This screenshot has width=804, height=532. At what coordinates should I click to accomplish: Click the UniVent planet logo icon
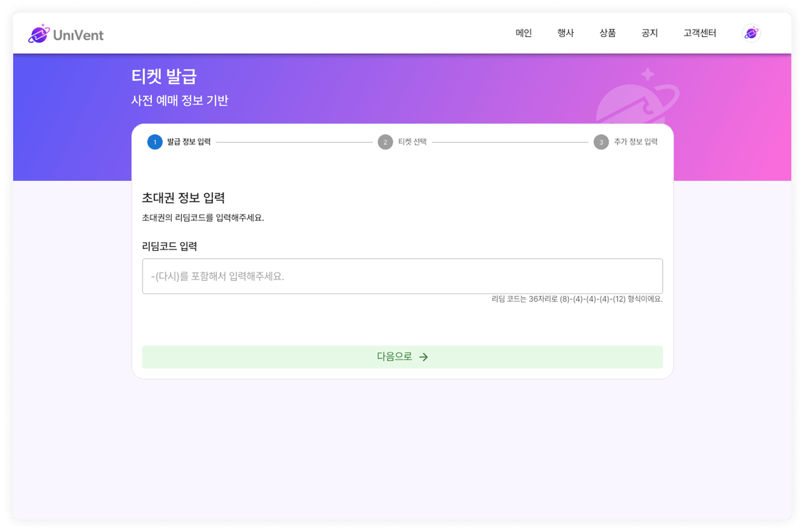tap(39, 34)
